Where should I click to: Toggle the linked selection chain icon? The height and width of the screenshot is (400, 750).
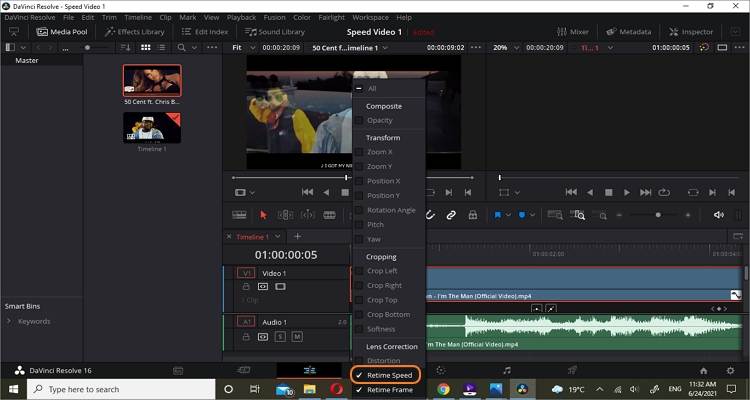(x=451, y=215)
